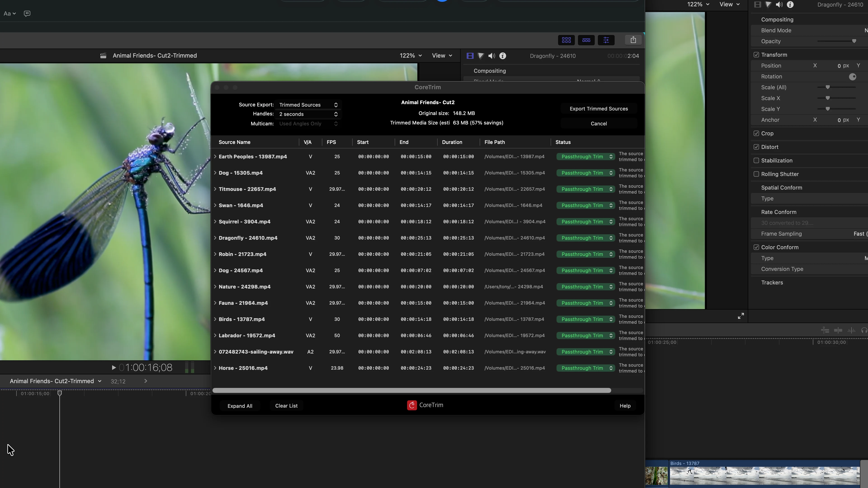Viewport: 868px width, 488px height.
Task: Toggle the snapping icon in timeline toolbar
Action: pos(838,330)
